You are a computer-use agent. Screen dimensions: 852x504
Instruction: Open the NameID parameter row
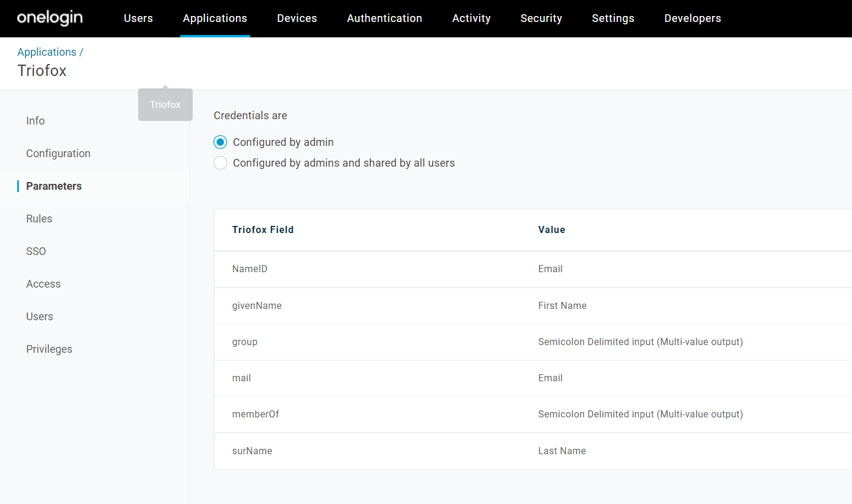[533, 269]
